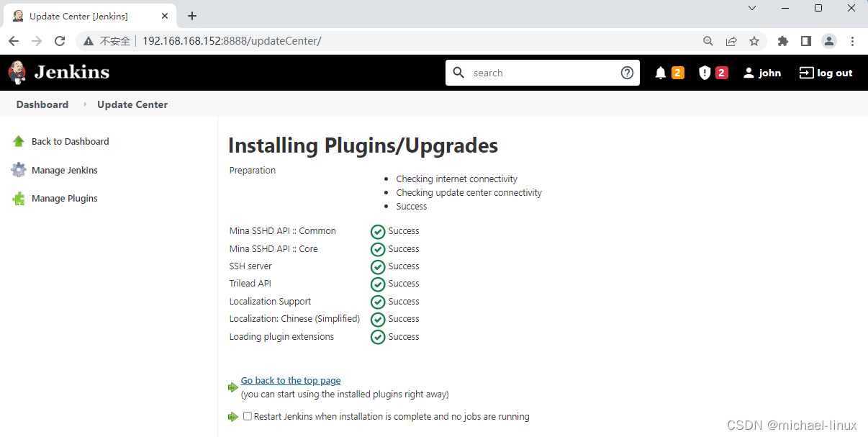Click the Checking internet connectivity text
This screenshot has height=437, width=868.
[456, 179]
